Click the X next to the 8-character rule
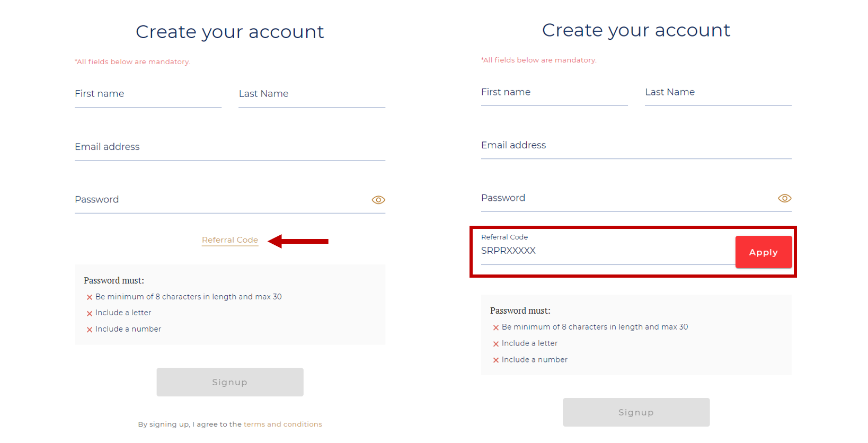 tap(89, 297)
